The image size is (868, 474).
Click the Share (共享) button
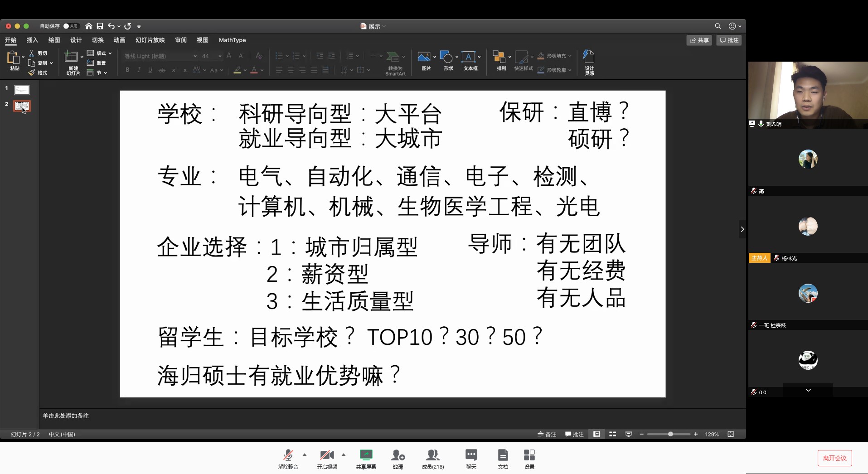699,40
